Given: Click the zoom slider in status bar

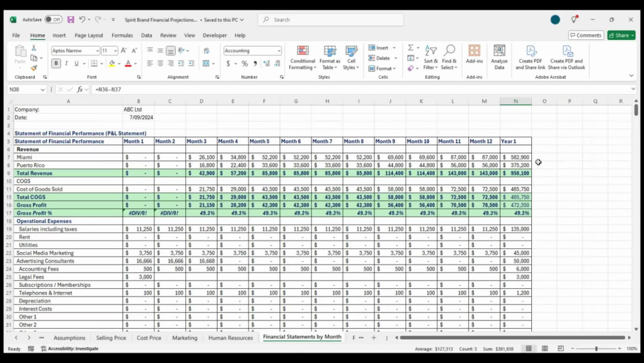Looking at the screenshot, I should (596, 348).
